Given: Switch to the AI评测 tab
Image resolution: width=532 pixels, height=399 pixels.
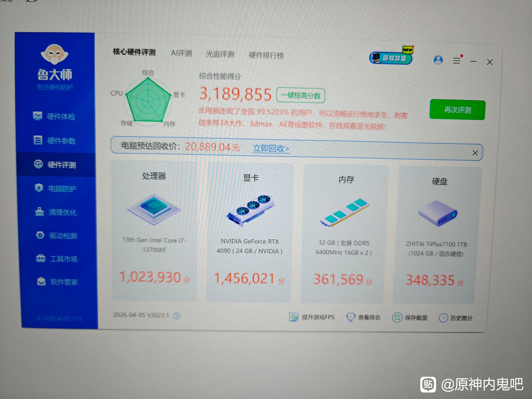Looking at the screenshot, I should tap(181, 53).
